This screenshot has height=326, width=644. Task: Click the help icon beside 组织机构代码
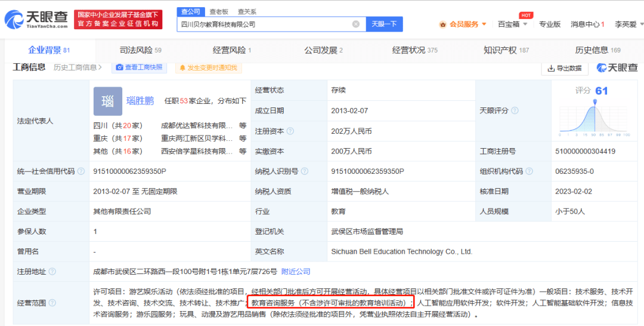[529, 171]
